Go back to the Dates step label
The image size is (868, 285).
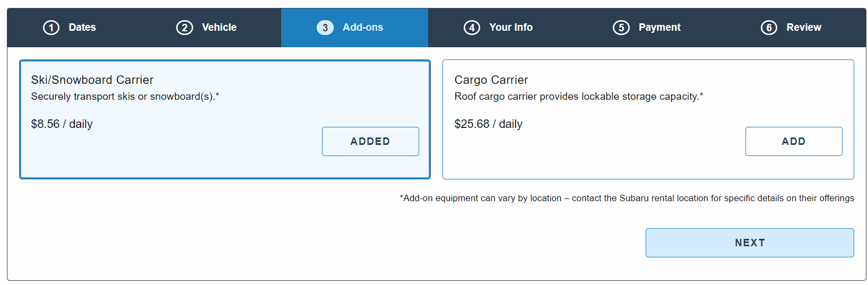coord(82,28)
